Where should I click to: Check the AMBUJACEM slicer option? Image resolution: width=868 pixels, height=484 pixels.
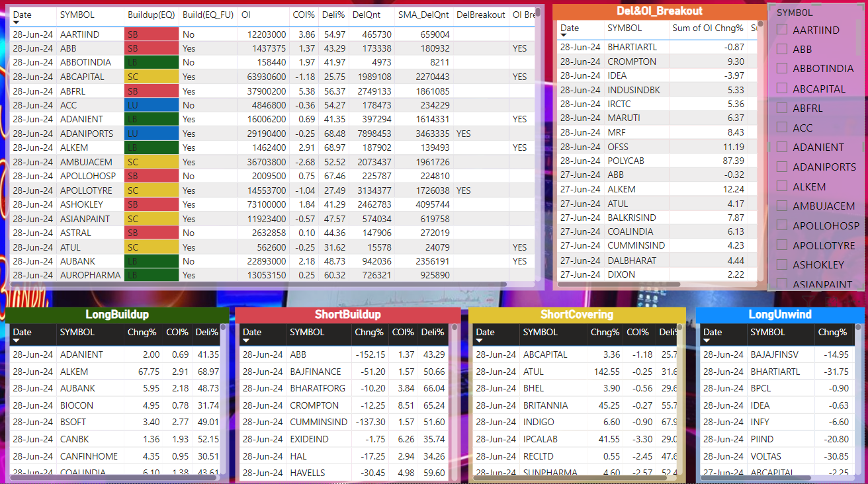782,206
